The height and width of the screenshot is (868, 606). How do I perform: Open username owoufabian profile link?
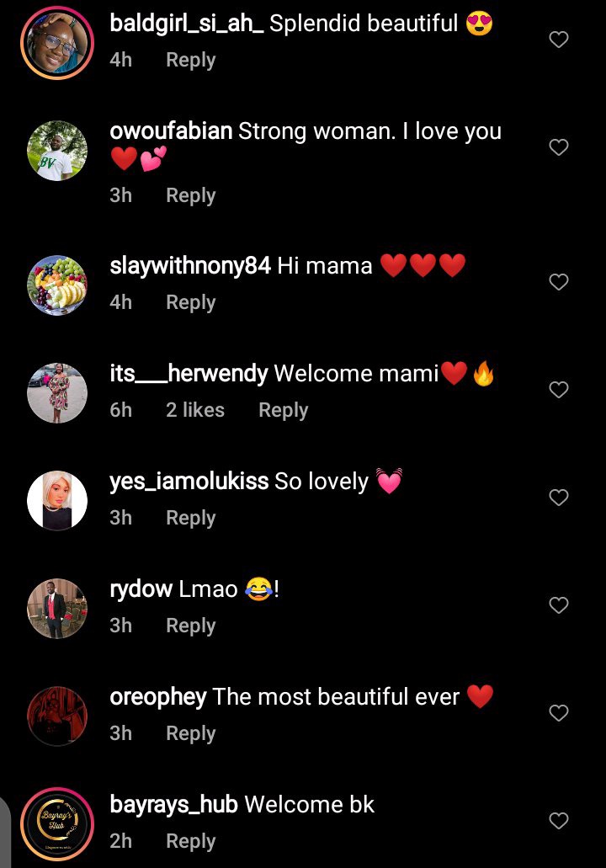coord(171,131)
